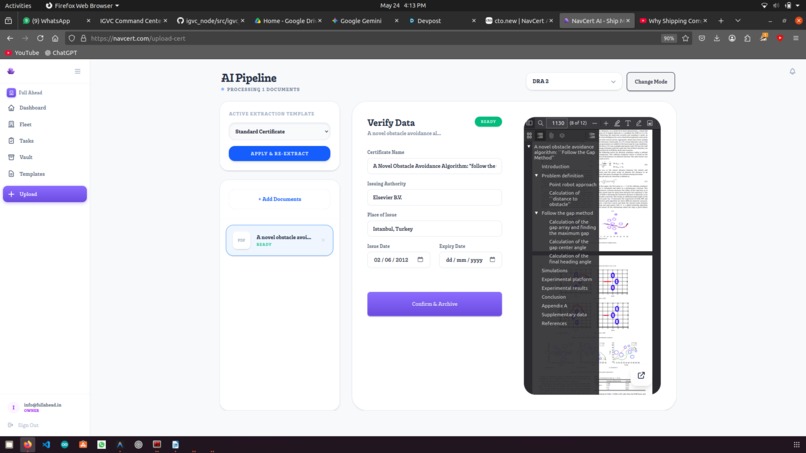
Task: Click Apply & Re-Extract button
Action: coord(280,153)
